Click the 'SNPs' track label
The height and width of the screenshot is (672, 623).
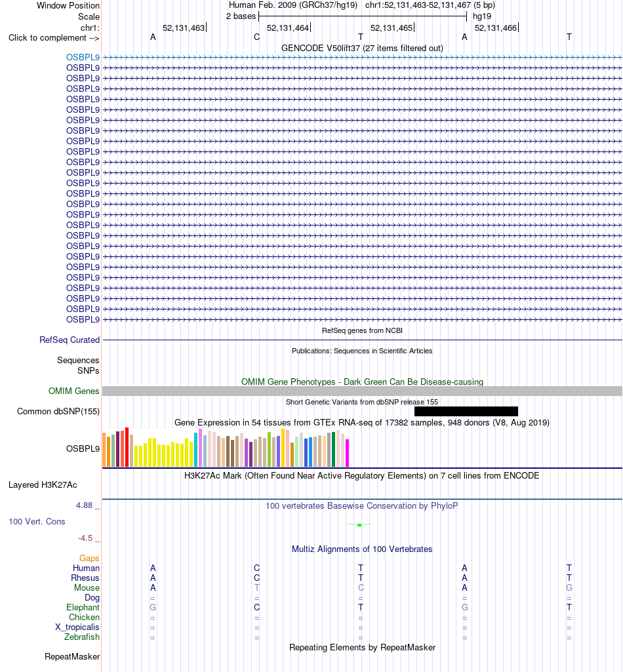click(x=89, y=370)
